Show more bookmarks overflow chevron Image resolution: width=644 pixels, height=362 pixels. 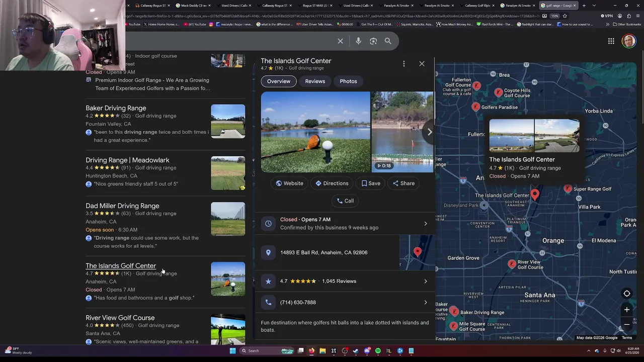coord(607,24)
